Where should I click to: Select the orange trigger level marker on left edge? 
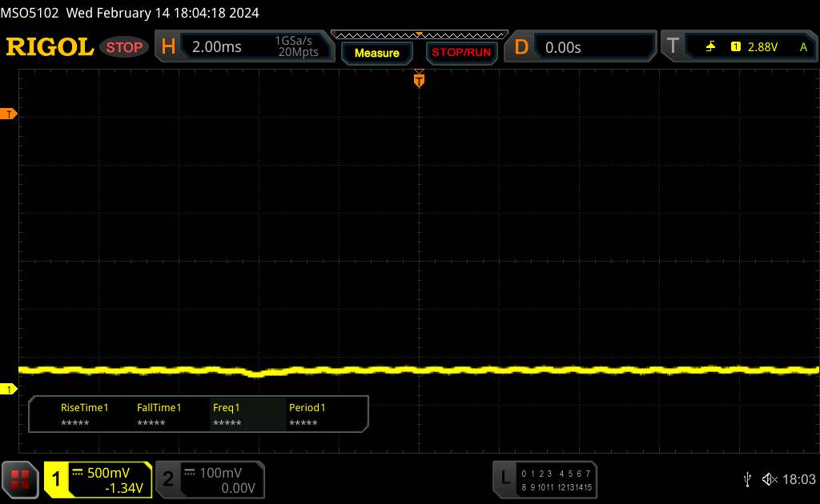[x=9, y=114]
